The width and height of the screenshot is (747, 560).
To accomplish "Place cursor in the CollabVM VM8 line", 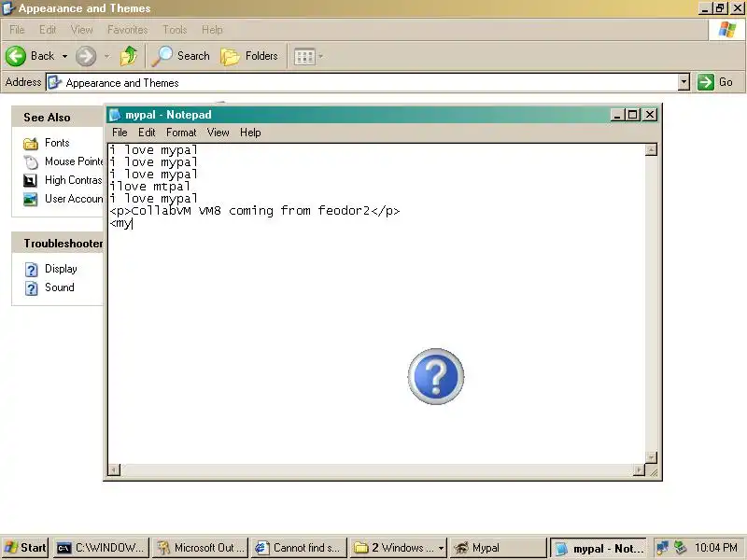I will pyautogui.click(x=254, y=211).
